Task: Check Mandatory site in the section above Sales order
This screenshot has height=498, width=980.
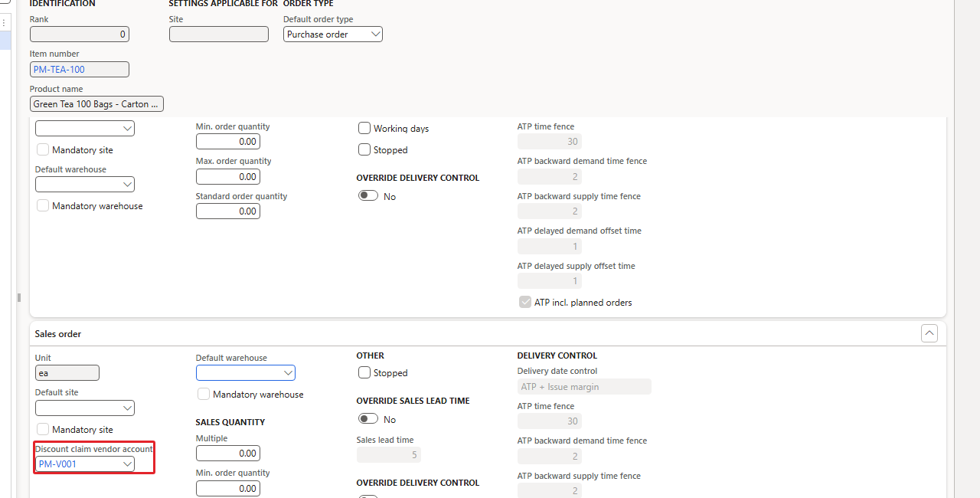Action: [x=43, y=149]
